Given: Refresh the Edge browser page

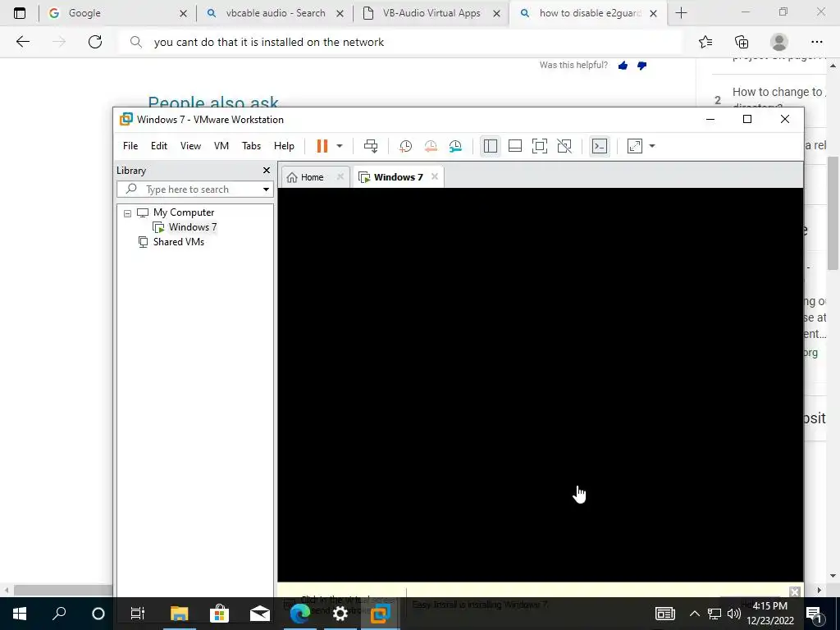Looking at the screenshot, I should [95, 42].
